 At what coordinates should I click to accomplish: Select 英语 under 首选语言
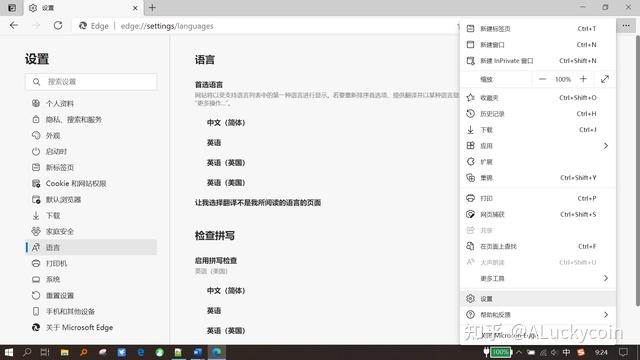tap(214, 142)
